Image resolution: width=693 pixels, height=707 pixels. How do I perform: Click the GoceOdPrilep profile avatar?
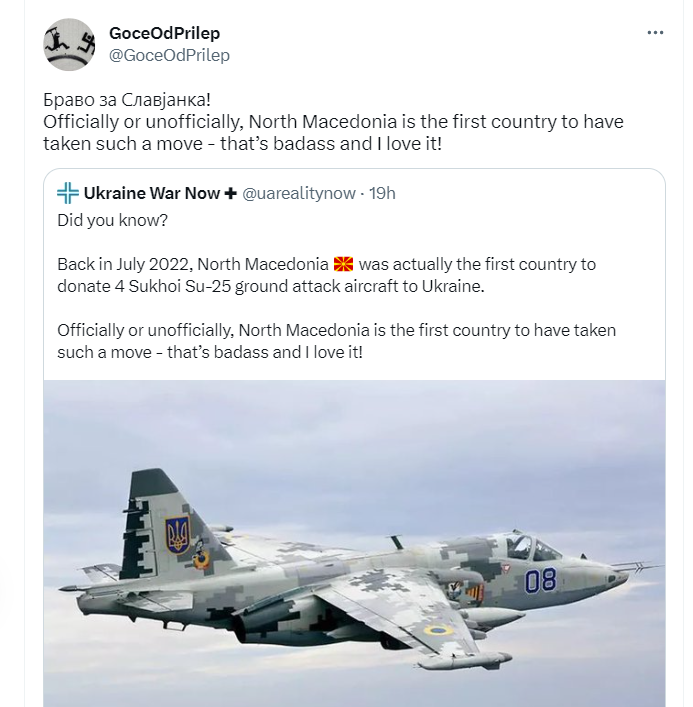69,44
